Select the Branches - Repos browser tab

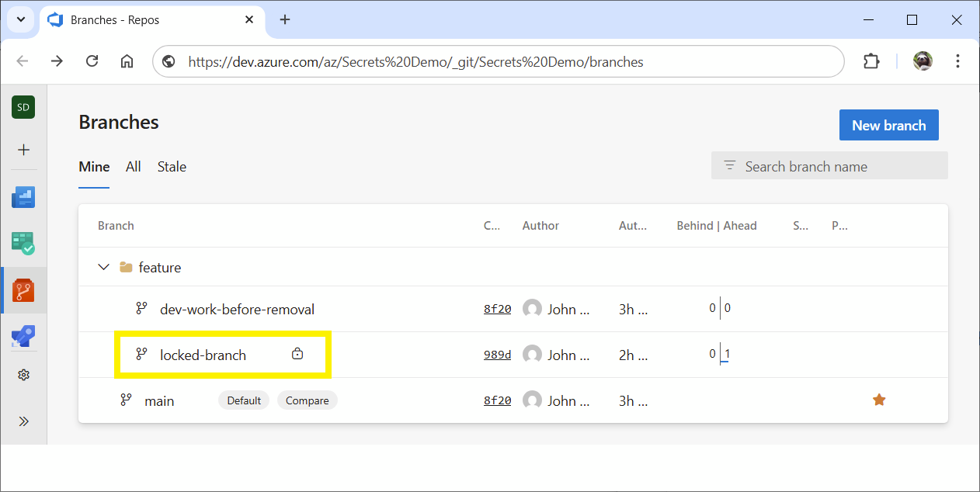coord(151,19)
